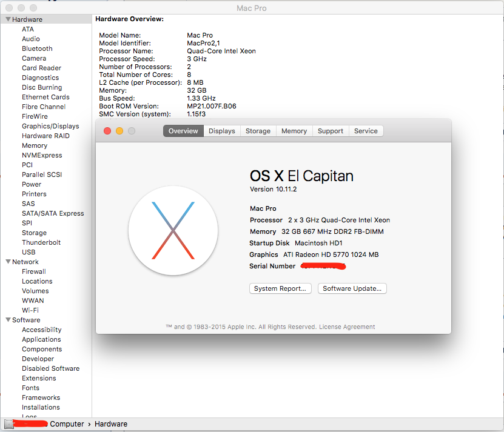Select SAS in the sidebar
504x432 pixels.
(x=29, y=204)
